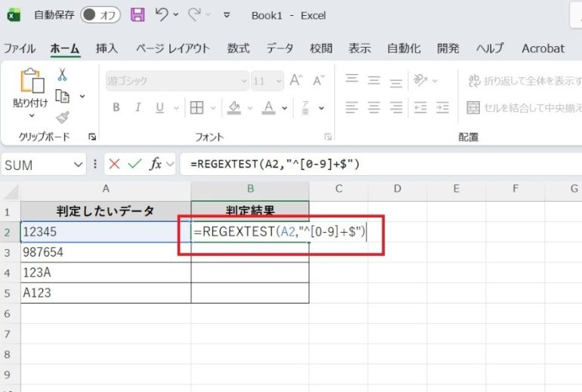Screen dimensions: 582x392
Task: Click the Fill Color bucket swatch
Action: [x=234, y=107]
